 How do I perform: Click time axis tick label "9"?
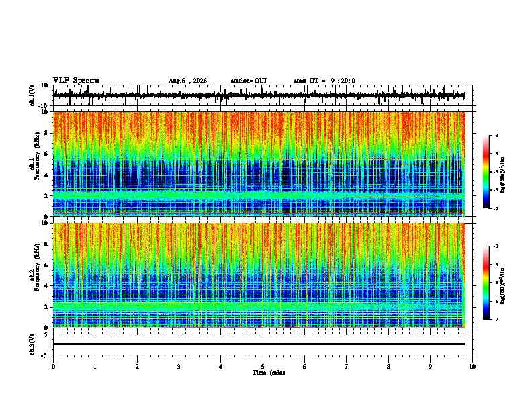pyautogui.click(x=430, y=367)
